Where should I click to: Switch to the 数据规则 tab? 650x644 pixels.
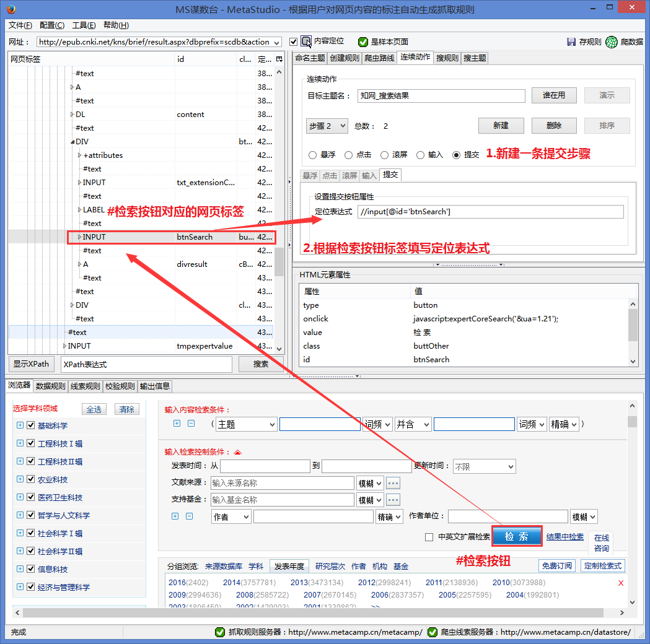(51, 386)
